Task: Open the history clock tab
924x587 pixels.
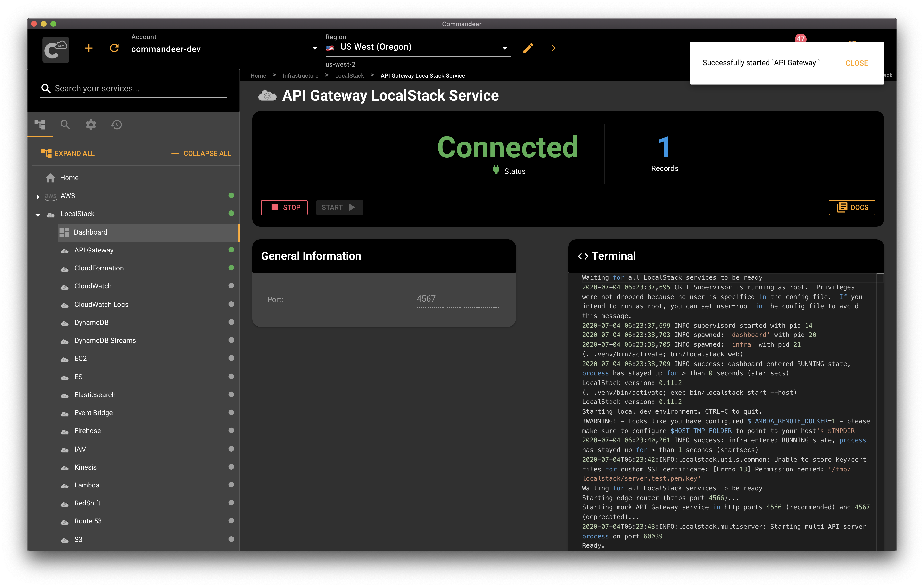Action: [117, 124]
